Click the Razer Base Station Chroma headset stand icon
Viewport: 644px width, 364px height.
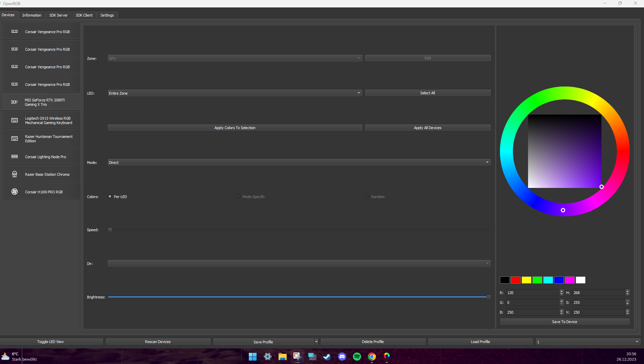coord(15,174)
